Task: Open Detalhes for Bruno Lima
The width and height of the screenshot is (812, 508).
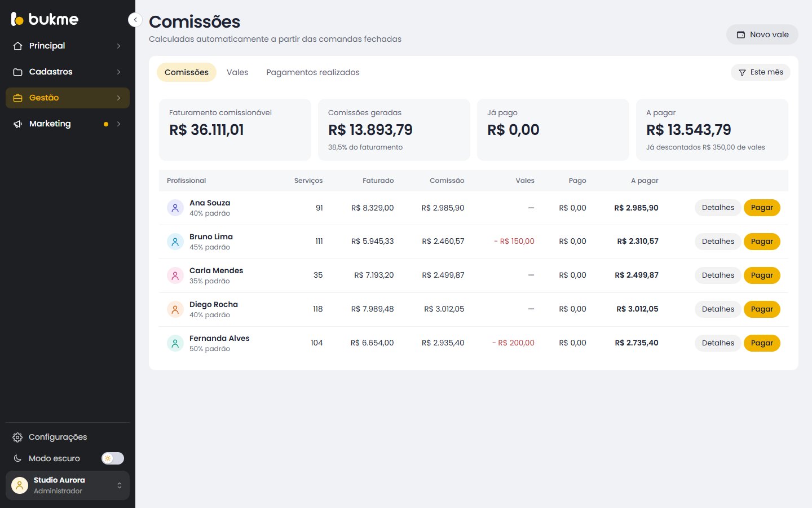Action: click(718, 242)
